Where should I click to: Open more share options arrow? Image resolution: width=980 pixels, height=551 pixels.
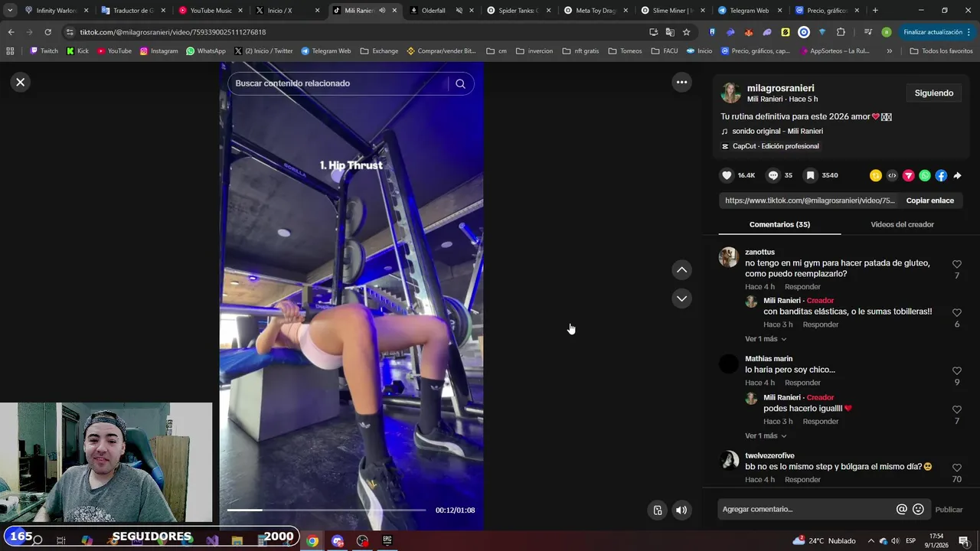pyautogui.click(x=957, y=175)
